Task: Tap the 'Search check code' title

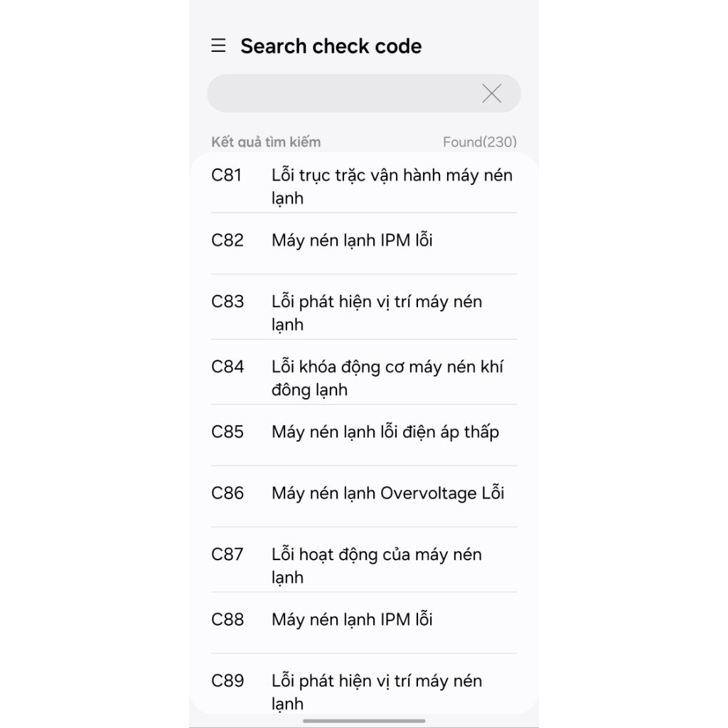Action: [x=331, y=45]
